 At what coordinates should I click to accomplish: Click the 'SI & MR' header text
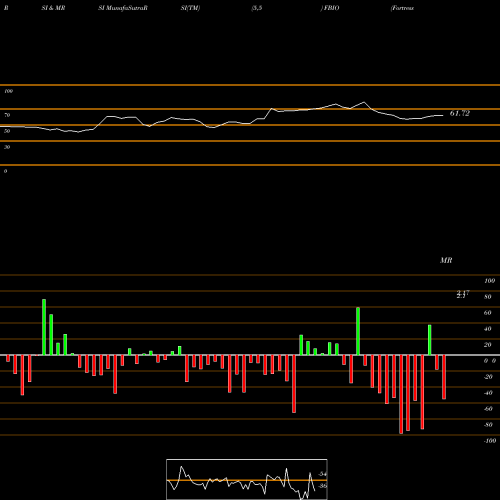(x=53, y=8)
